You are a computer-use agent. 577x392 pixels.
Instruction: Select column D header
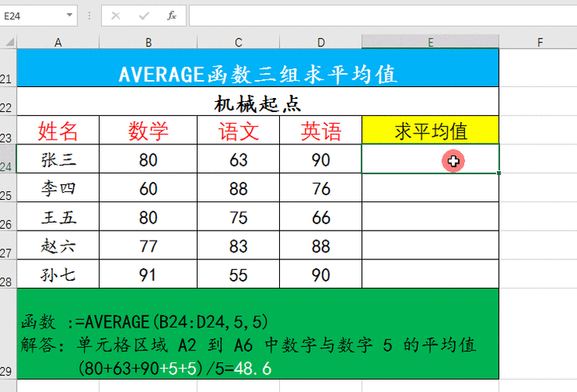[321, 42]
